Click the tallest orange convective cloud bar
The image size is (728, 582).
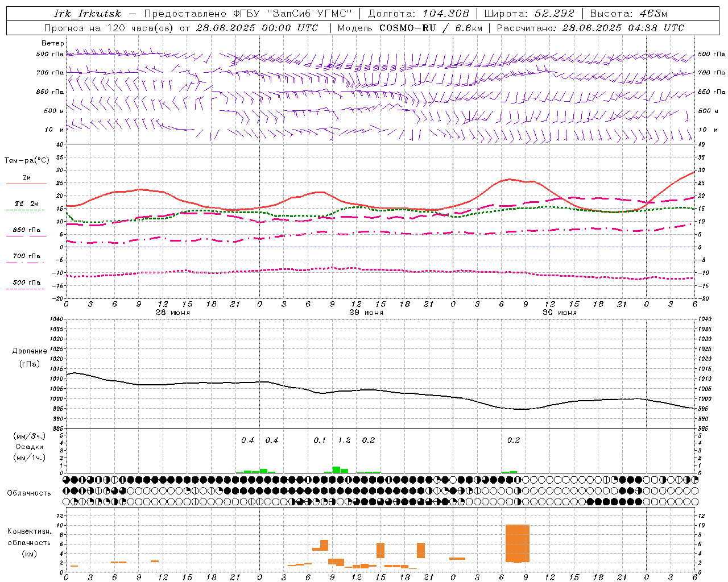pos(518,543)
